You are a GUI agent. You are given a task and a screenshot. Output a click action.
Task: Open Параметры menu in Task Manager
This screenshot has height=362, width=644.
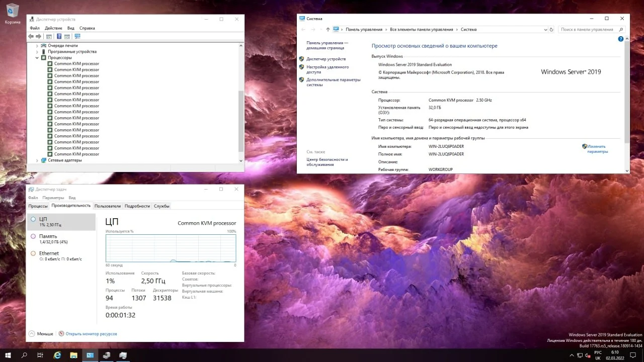point(53,198)
